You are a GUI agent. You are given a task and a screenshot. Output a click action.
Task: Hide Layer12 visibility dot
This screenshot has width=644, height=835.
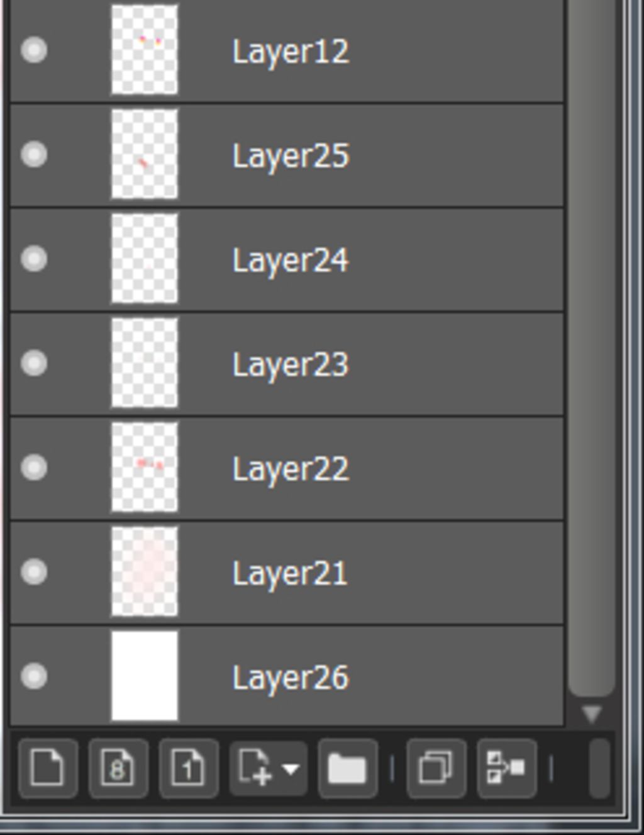pyautogui.click(x=34, y=50)
